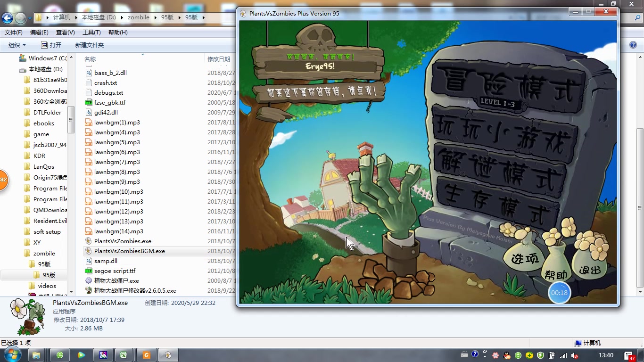Click the Explorer forward arrow button

[x=20, y=18]
